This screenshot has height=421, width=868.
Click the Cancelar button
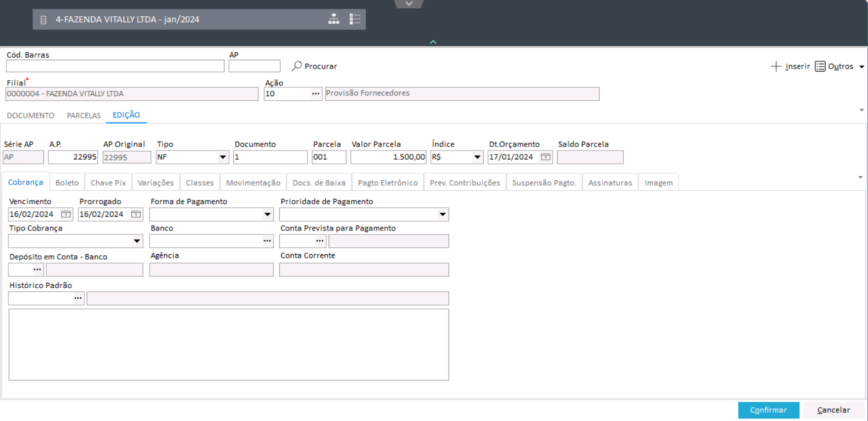(x=833, y=410)
